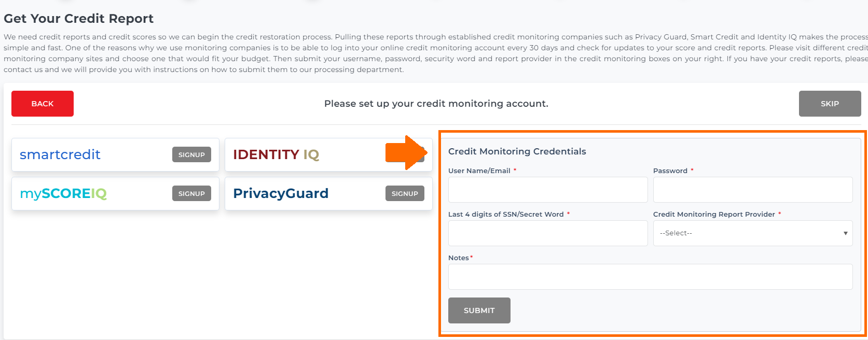Click the User Name/Email label
Viewport: 868px width, 340px height.
(479, 171)
